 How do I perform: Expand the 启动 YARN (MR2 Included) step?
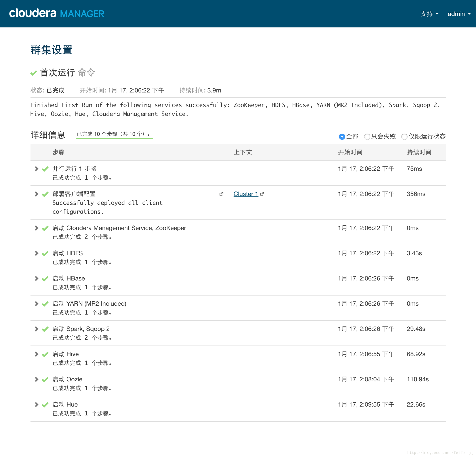pos(36,304)
